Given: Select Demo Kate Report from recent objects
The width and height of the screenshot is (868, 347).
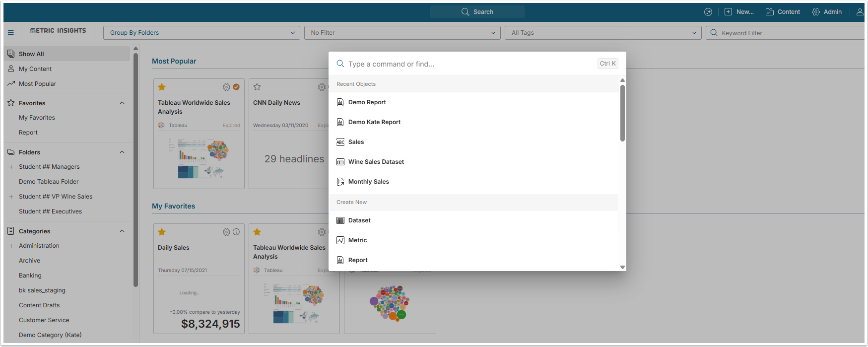Looking at the screenshot, I should pyautogui.click(x=374, y=122).
